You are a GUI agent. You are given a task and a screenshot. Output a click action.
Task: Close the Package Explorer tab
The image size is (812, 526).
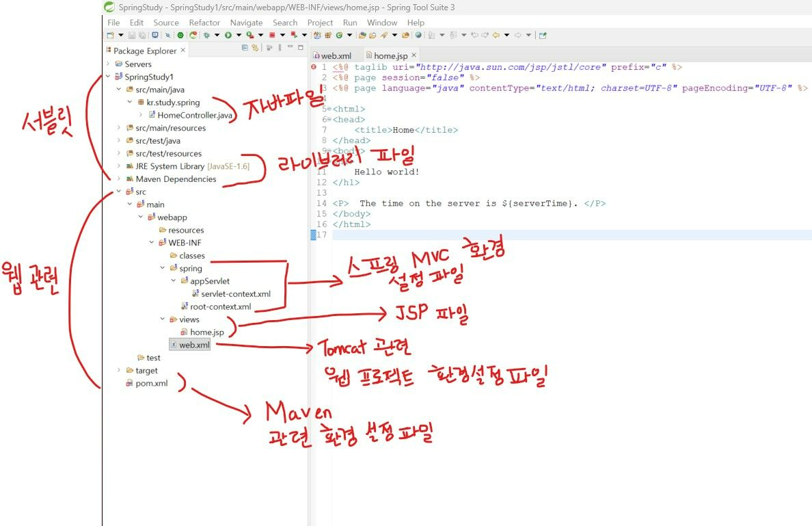182,50
